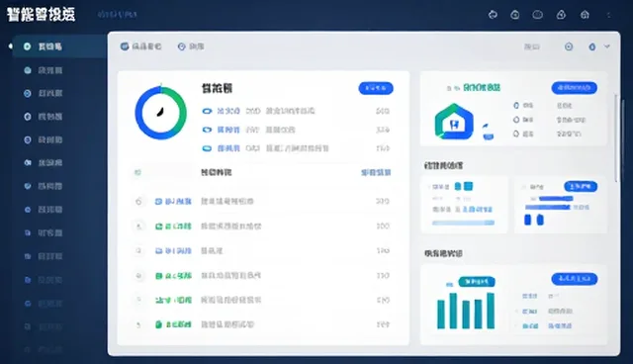The width and height of the screenshot is (633, 364).
Task: Toggle the second legend pill beside donut chart
Action: (x=207, y=130)
